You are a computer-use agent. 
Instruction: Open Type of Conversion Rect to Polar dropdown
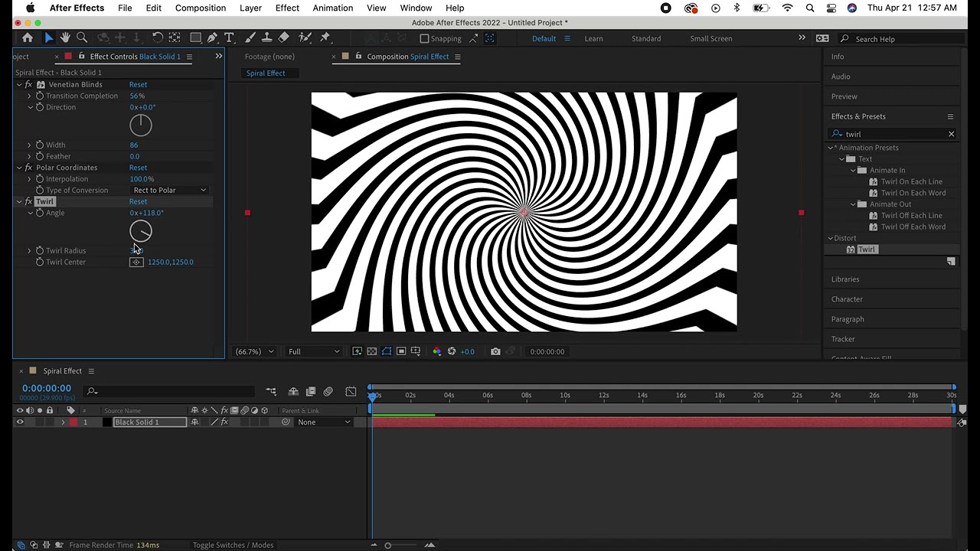point(169,190)
